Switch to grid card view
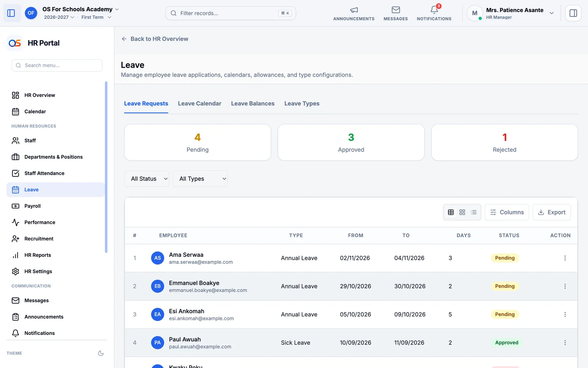Viewport: 588px width, 368px height. (x=462, y=212)
